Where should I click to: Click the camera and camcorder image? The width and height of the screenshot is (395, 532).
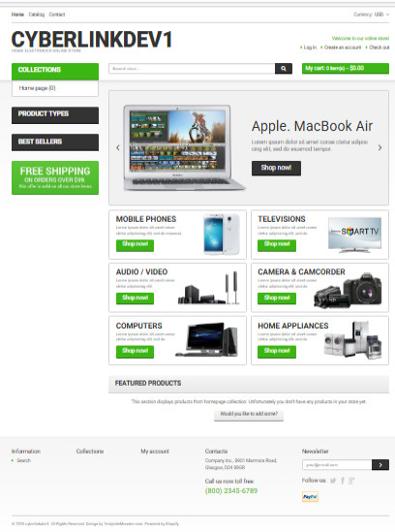[x=348, y=290]
